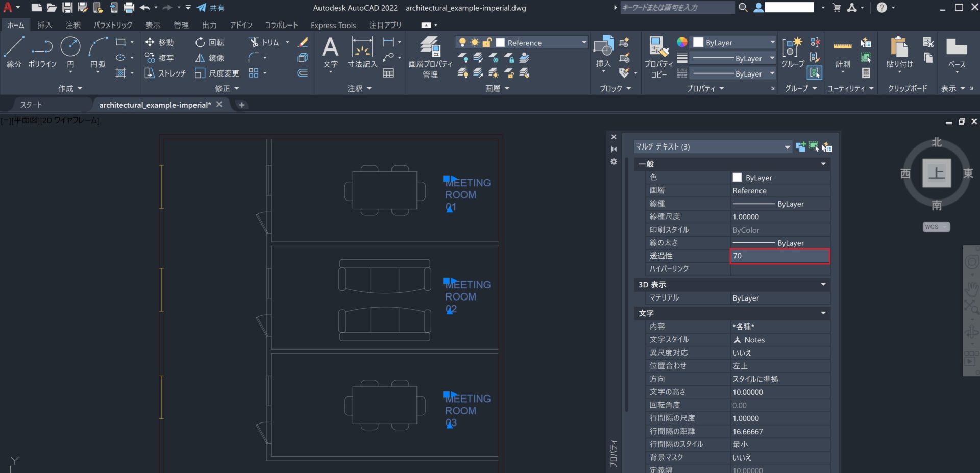Click the 透過性 value field showing 70
This screenshot has width=980, height=473.
point(779,256)
